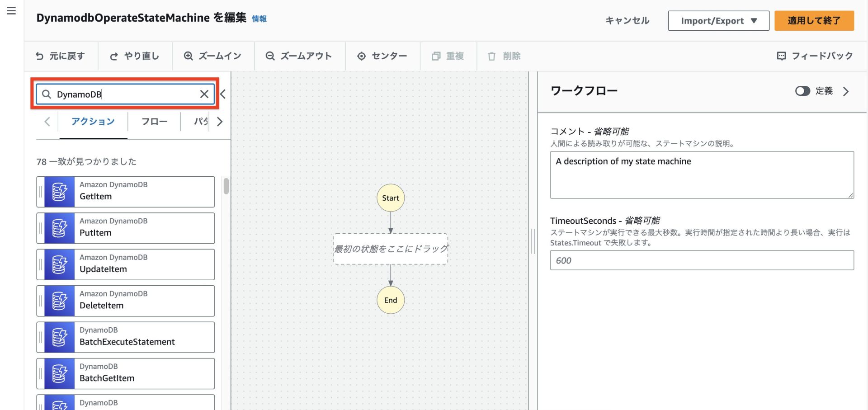Open the Import/Export dropdown
Image resolution: width=868 pixels, height=410 pixels.
(x=718, y=20)
